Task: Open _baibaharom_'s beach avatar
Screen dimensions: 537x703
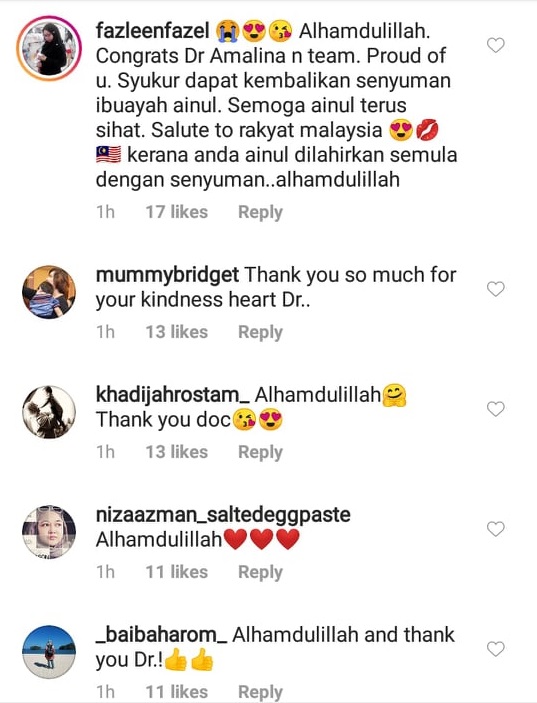Action: point(49,652)
